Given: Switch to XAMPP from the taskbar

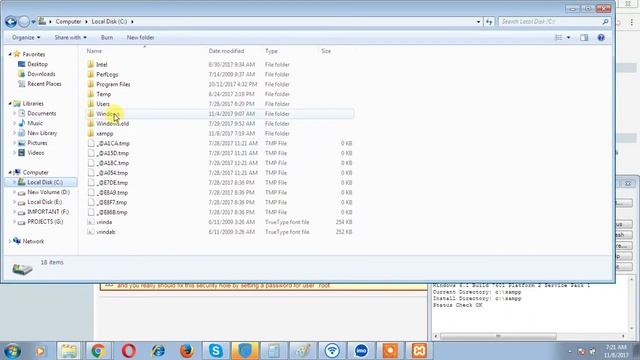Looking at the screenshot, I should coord(419,351).
